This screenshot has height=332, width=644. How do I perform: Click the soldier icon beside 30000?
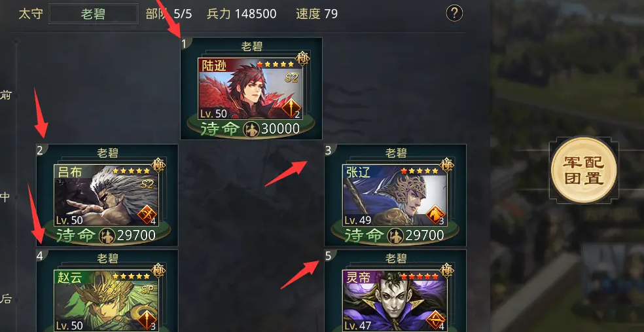point(251,130)
